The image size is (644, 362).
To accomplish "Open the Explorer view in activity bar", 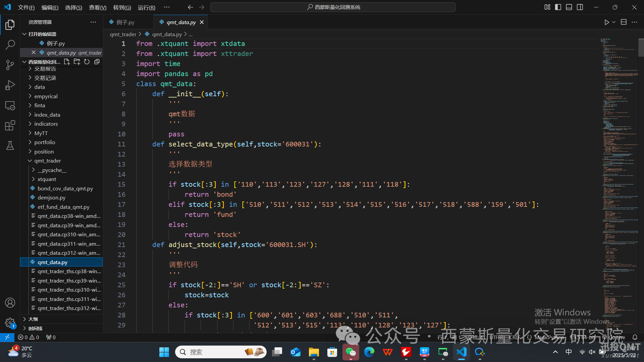I will [x=10, y=24].
